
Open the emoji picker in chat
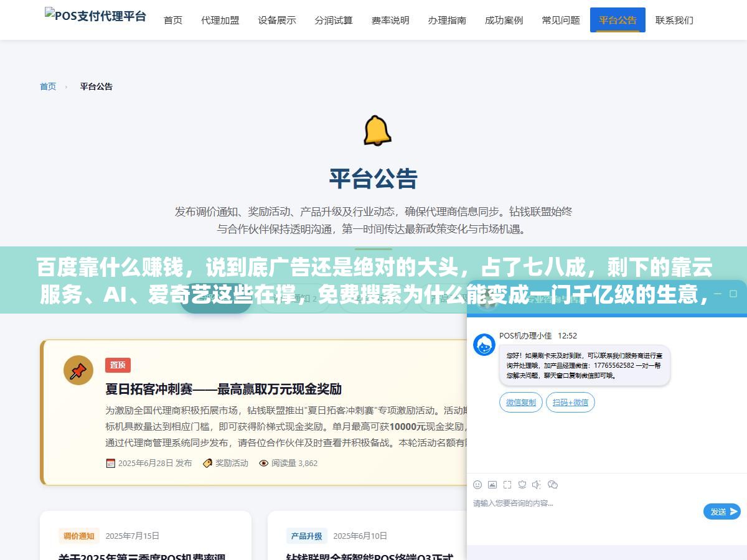point(477,485)
